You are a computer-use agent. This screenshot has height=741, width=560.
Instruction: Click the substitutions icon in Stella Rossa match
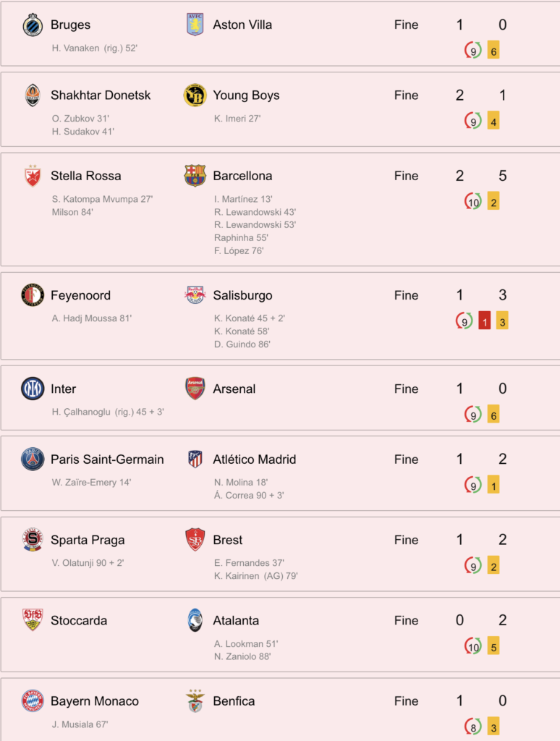click(x=472, y=202)
